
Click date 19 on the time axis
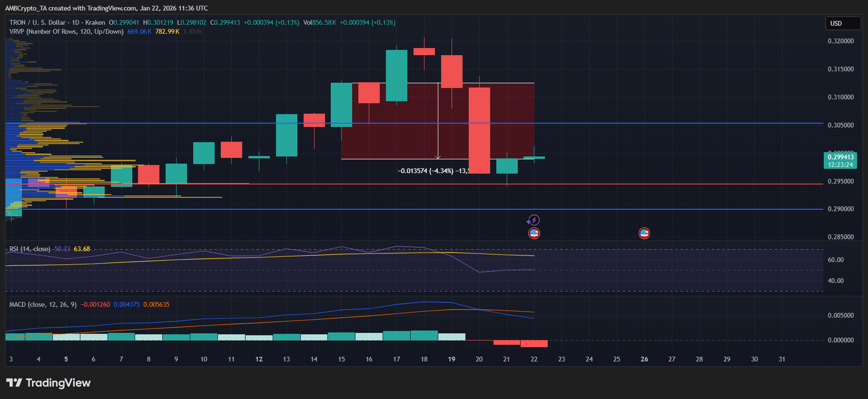(x=451, y=359)
